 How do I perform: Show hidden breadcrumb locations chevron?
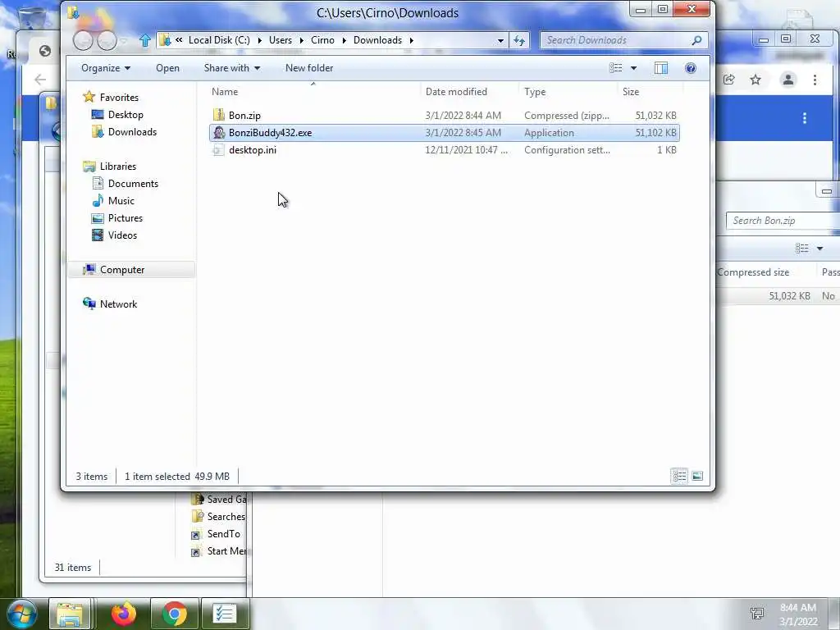179,39
